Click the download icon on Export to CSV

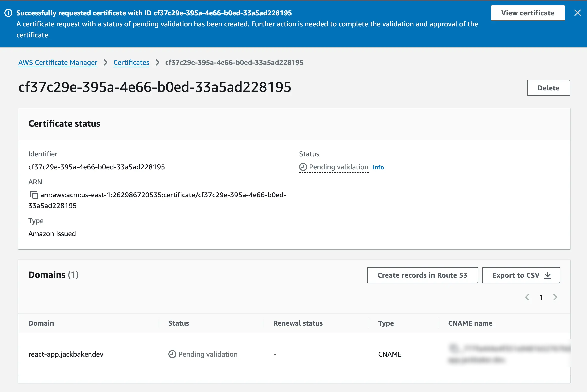pyautogui.click(x=548, y=275)
